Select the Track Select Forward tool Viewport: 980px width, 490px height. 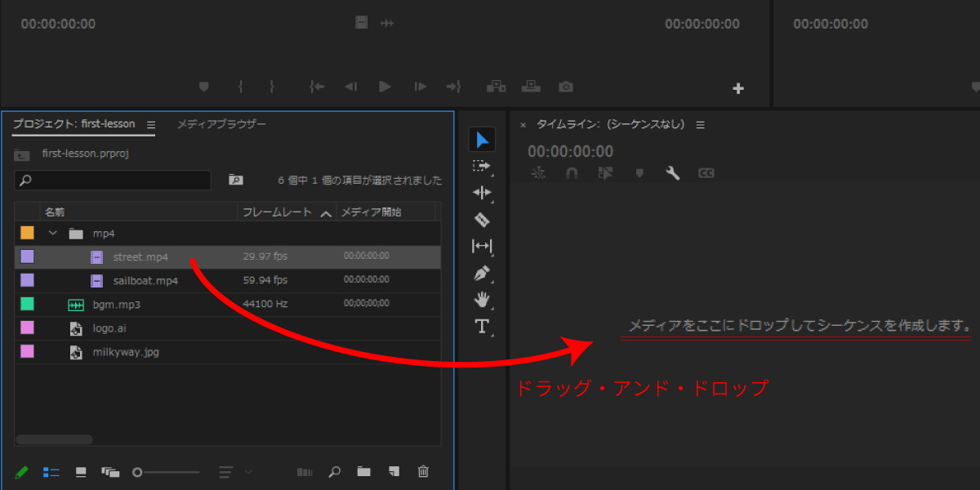482,166
